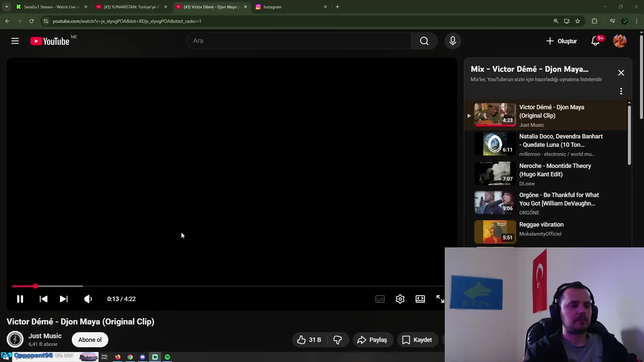
Task: Enter fullscreen mode
Action: pos(440,299)
